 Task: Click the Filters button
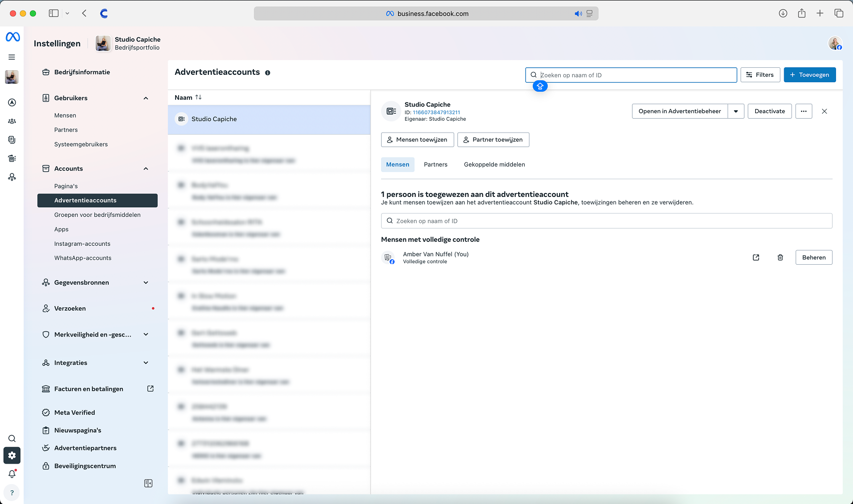(760, 75)
